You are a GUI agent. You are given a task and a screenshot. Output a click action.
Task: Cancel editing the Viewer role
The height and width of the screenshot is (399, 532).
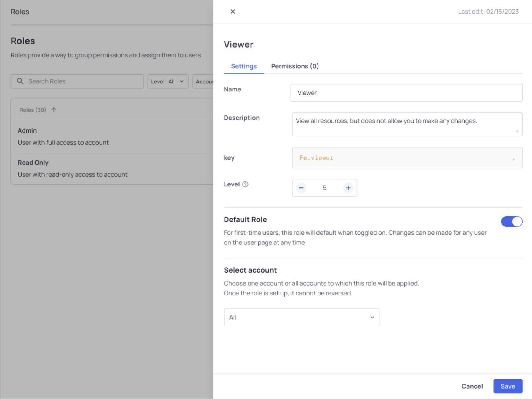[x=472, y=386]
